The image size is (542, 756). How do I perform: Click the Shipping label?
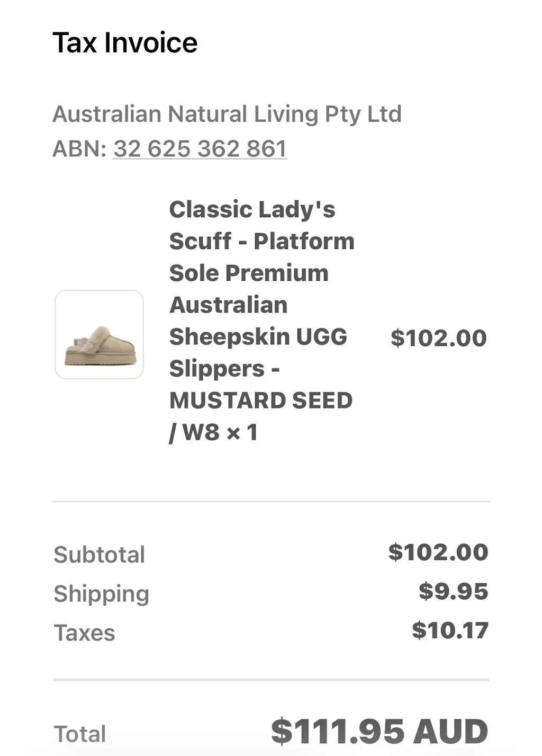click(101, 593)
